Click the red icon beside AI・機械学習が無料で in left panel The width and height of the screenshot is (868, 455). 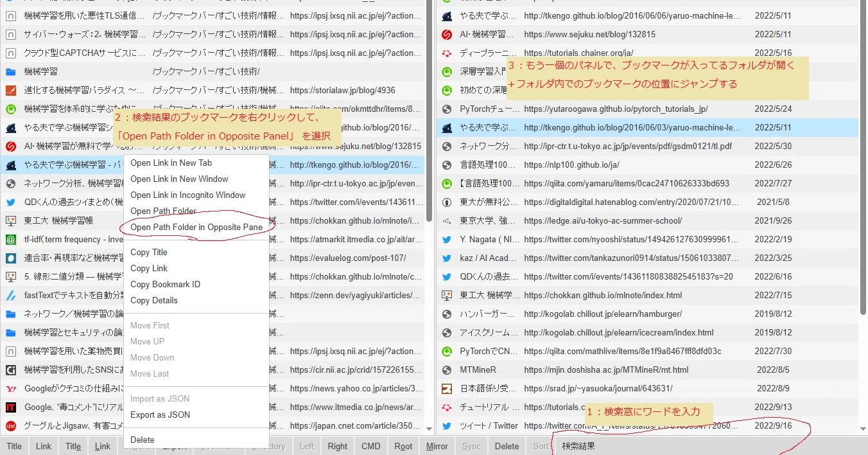(10, 146)
